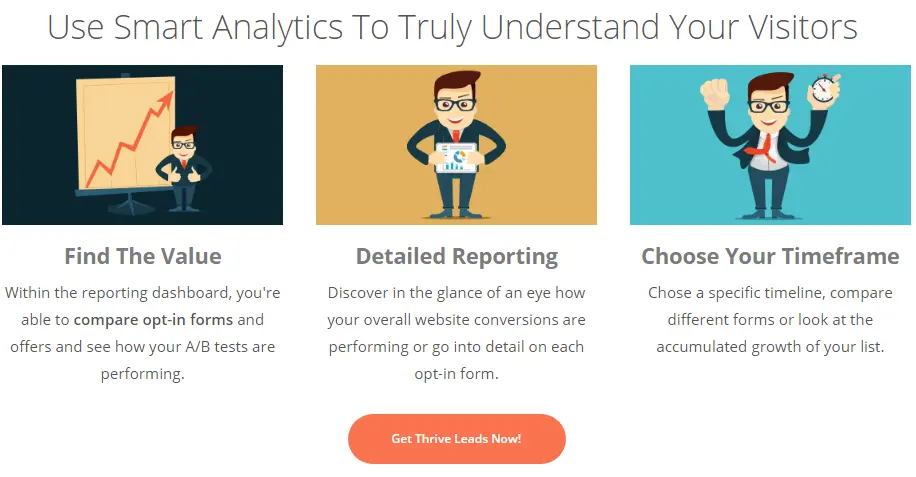Open the tablet report illustration
The height and width of the screenshot is (477, 916).
456,145
